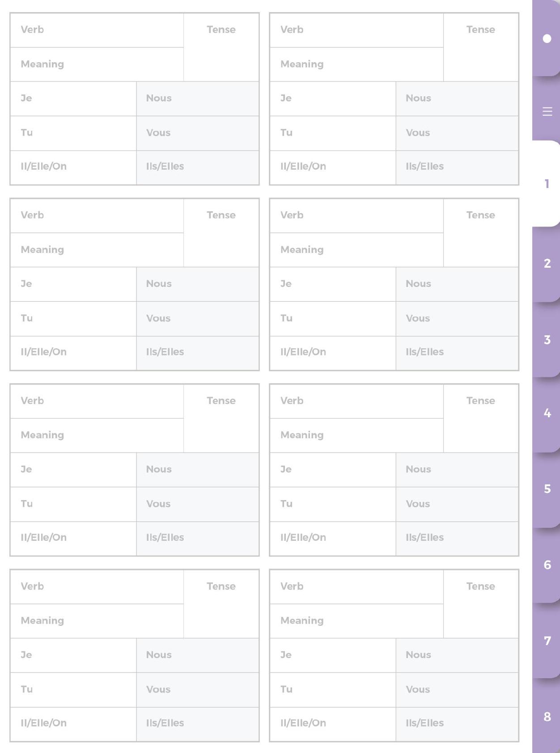Image resolution: width=560 pixels, height=753 pixels.
Task: Jump to section tab 6
Action: pos(547,565)
